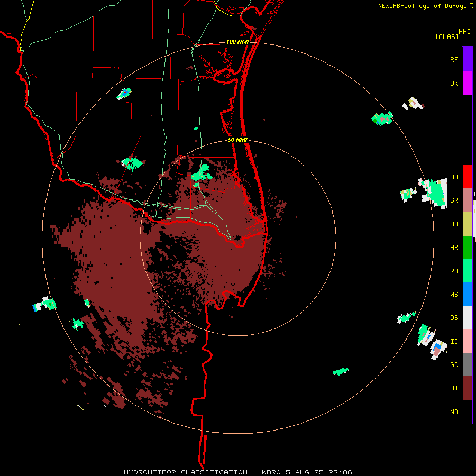Click the IC pink legend swatch

click(467, 341)
